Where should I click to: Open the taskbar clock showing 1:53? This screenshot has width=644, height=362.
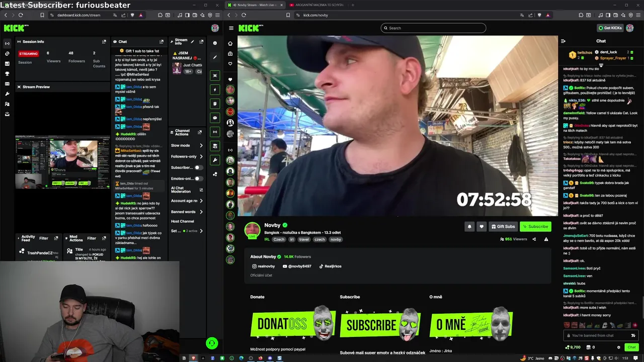[625, 358]
